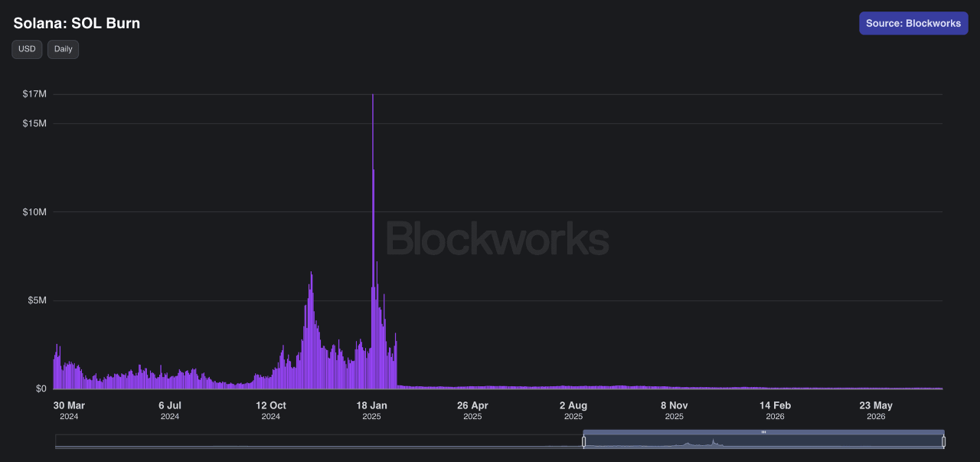Click the unselected area of the navigator timeline
The width and height of the screenshot is (980, 462).
318,441
